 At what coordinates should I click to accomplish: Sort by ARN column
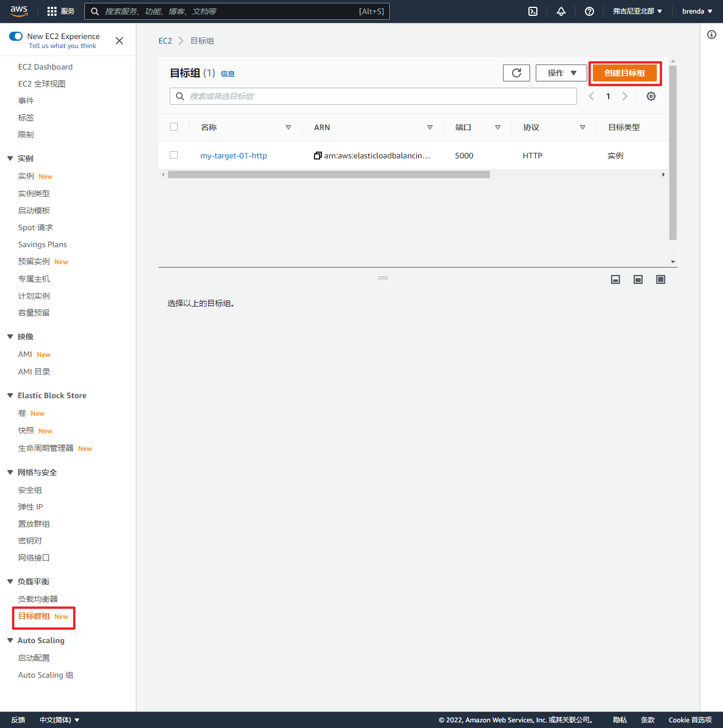(x=430, y=127)
